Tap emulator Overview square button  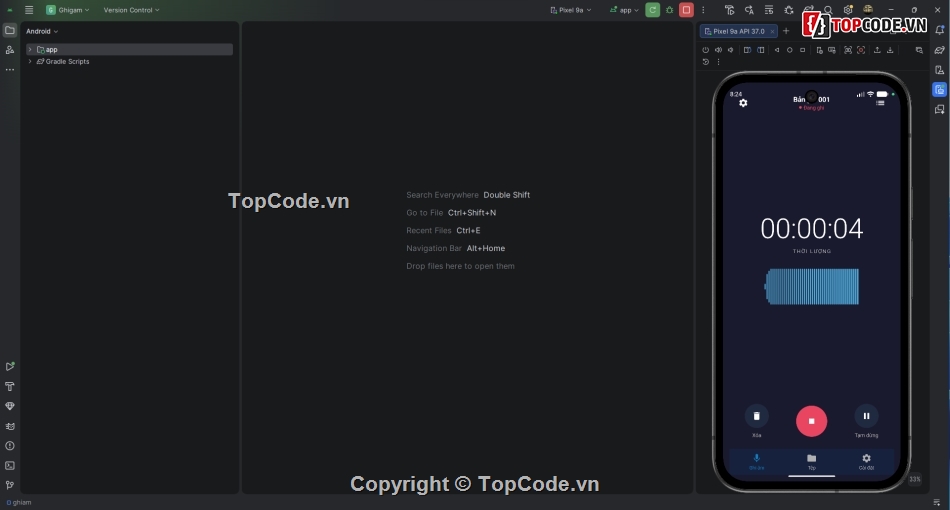point(803,50)
